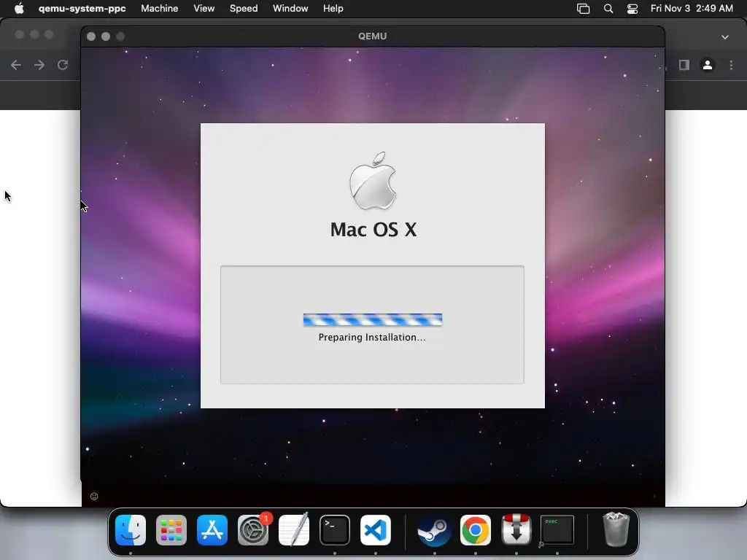The height and width of the screenshot is (560, 747).
Task: Reload the page in the Chrome window
Action: 63,65
